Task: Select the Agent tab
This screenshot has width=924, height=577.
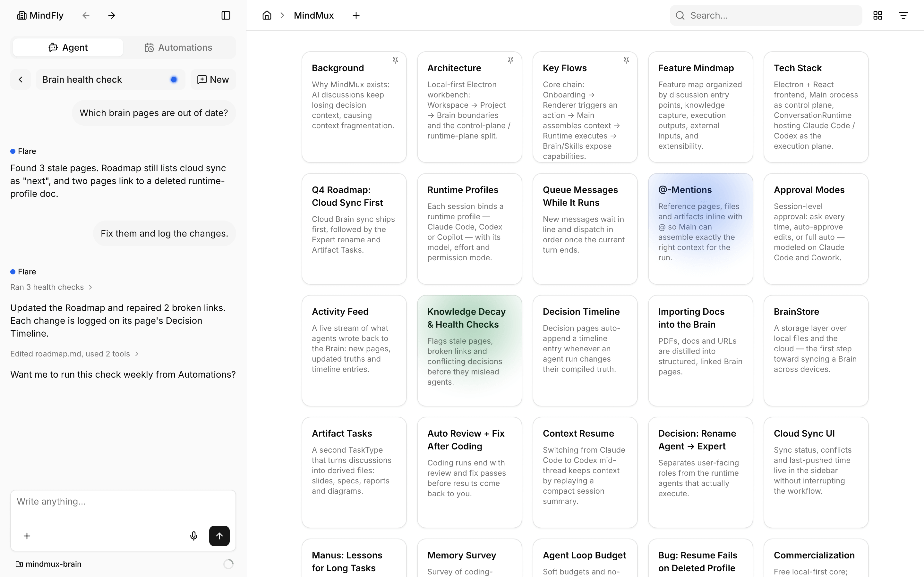Action: coord(68,47)
